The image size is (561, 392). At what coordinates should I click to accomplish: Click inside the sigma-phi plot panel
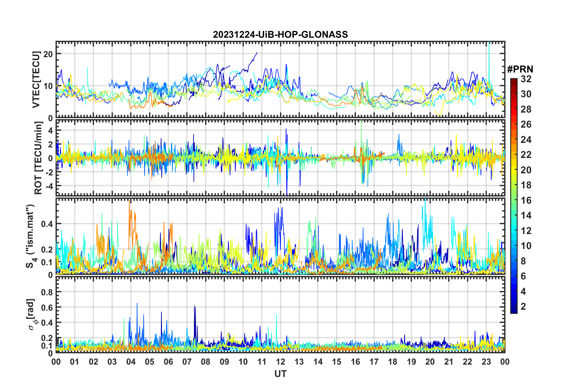[x=280, y=314]
